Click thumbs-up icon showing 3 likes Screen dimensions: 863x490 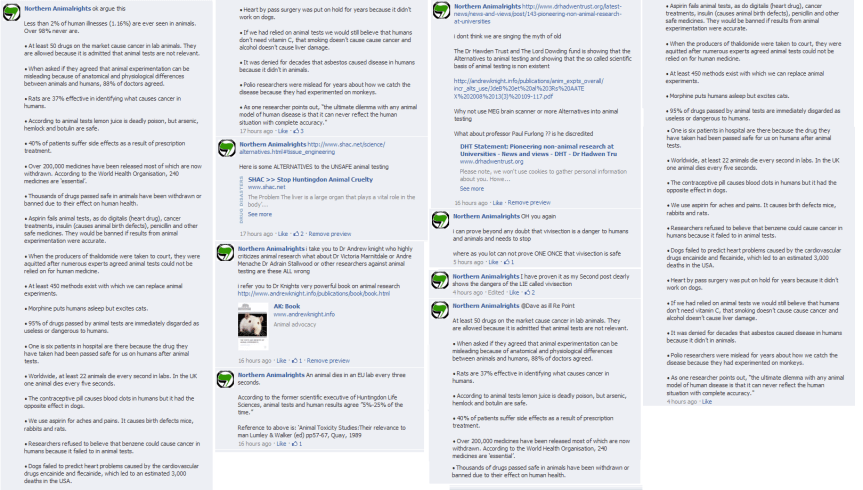[x=298, y=131]
